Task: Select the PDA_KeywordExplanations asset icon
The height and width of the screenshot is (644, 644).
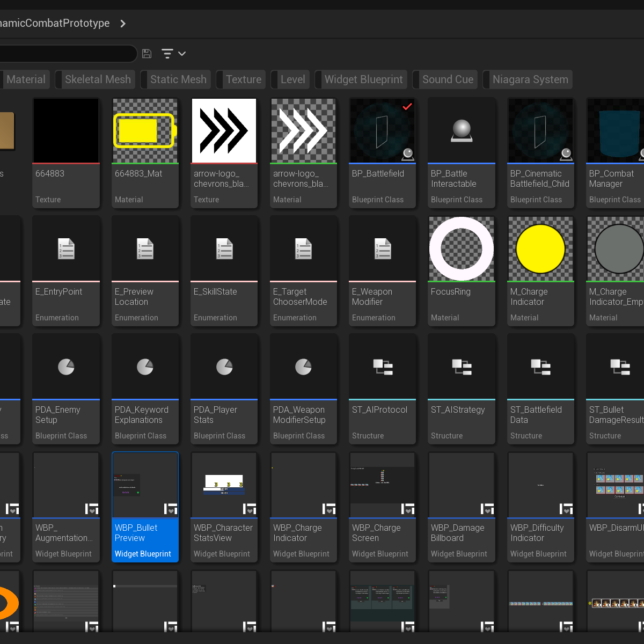Action: click(145, 367)
